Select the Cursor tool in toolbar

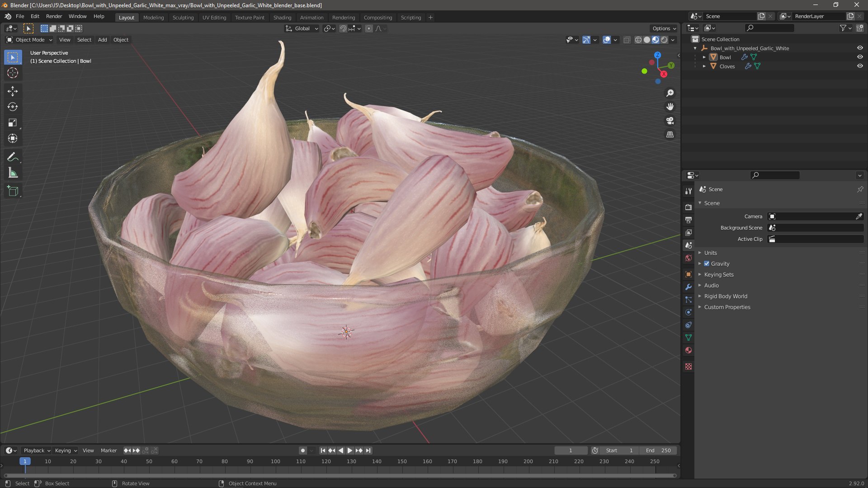(x=13, y=73)
